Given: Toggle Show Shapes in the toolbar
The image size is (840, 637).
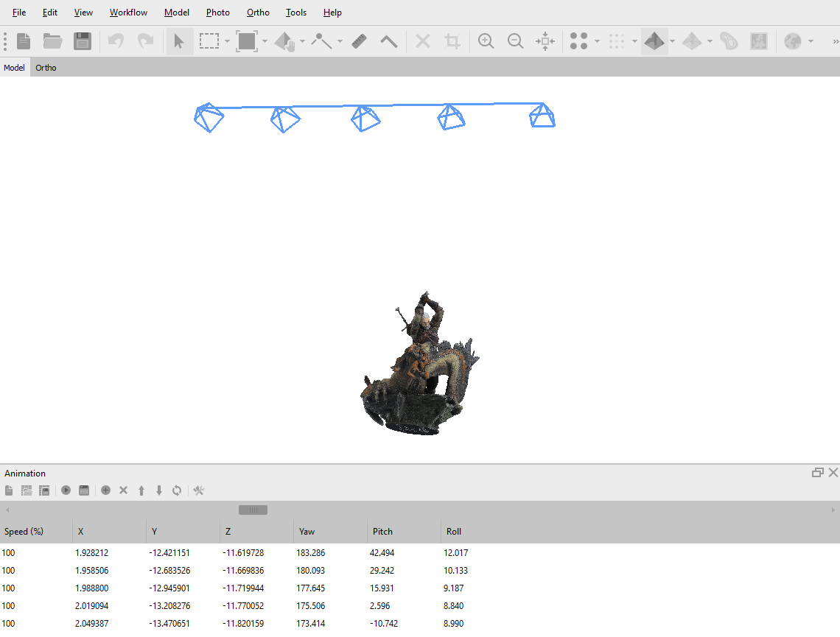Looking at the screenshot, I should [x=729, y=41].
